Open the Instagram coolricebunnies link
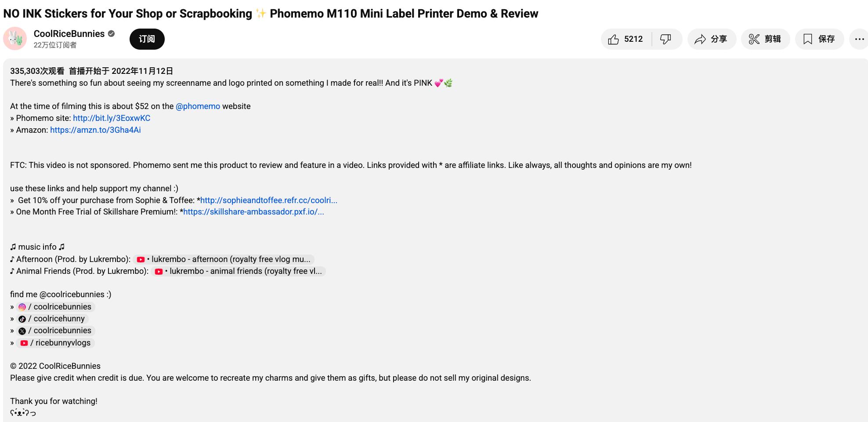This screenshot has height=422, width=868. (57, 307)
